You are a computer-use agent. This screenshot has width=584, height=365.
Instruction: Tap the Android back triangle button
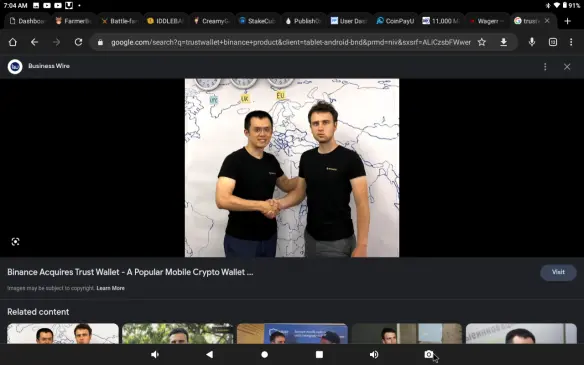pos(210,355)
